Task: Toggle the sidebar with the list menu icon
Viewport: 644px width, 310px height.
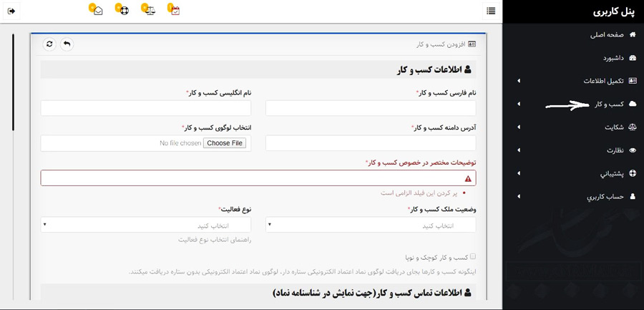Action: tap(491, 10)
